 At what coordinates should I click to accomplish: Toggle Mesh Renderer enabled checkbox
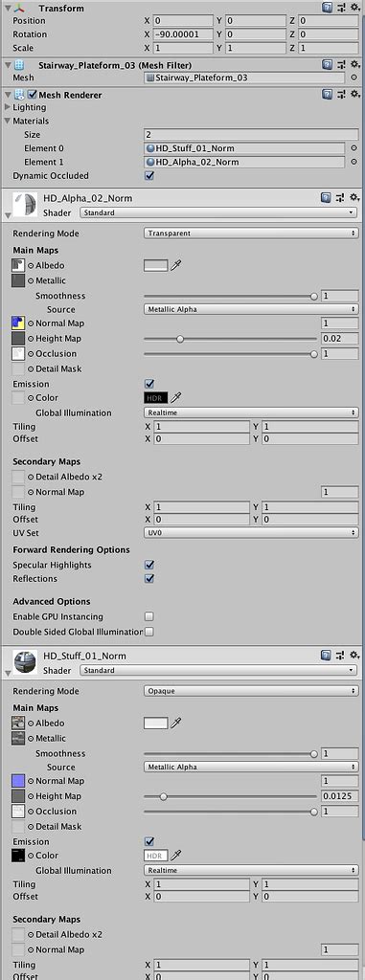pos(33,95)
